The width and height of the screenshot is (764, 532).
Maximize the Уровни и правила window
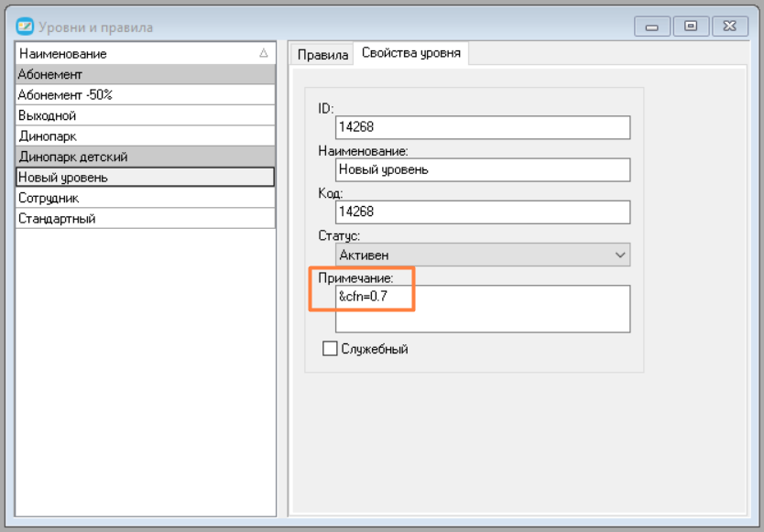point(691,27)
